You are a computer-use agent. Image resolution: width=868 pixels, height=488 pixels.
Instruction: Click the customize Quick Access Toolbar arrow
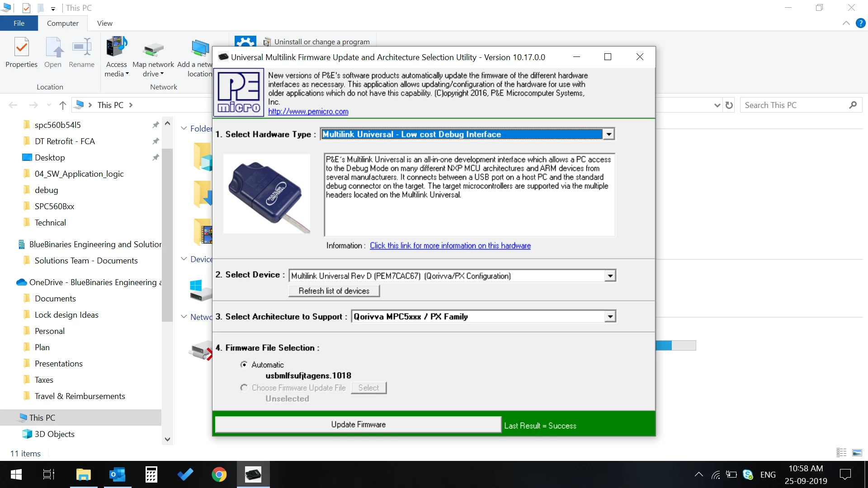click(53, 9)
